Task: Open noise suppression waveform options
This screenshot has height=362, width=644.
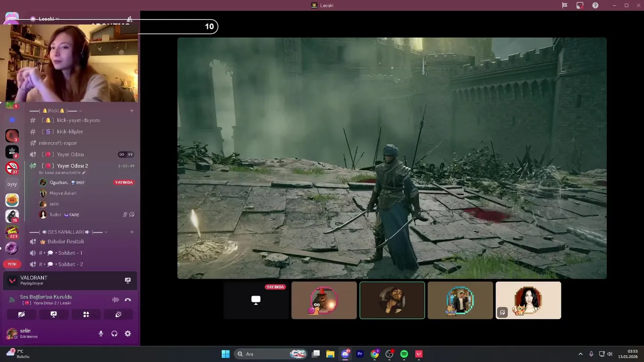Action: pyautogui.click(x=116, y=300)
